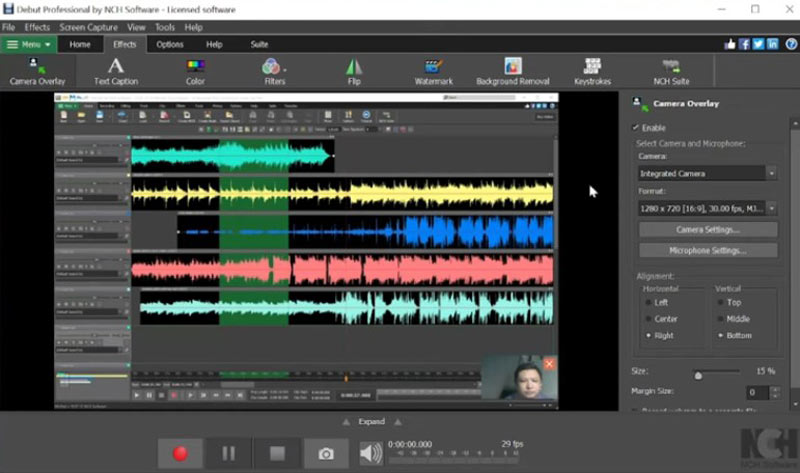Image resolution: width=800 pixels, height=473 pixels.
Task: Decrease Margin Size with down stepper
Action: [x=775, y=396]
